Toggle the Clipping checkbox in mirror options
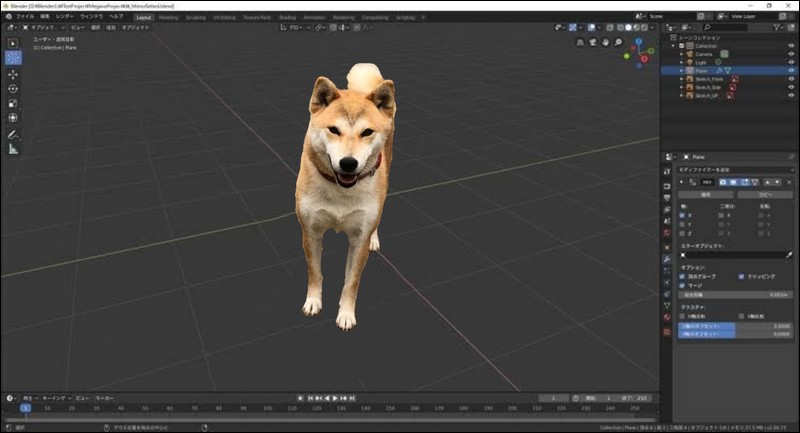The width and height of the screenshot is (800, 433). pos(741,276)
